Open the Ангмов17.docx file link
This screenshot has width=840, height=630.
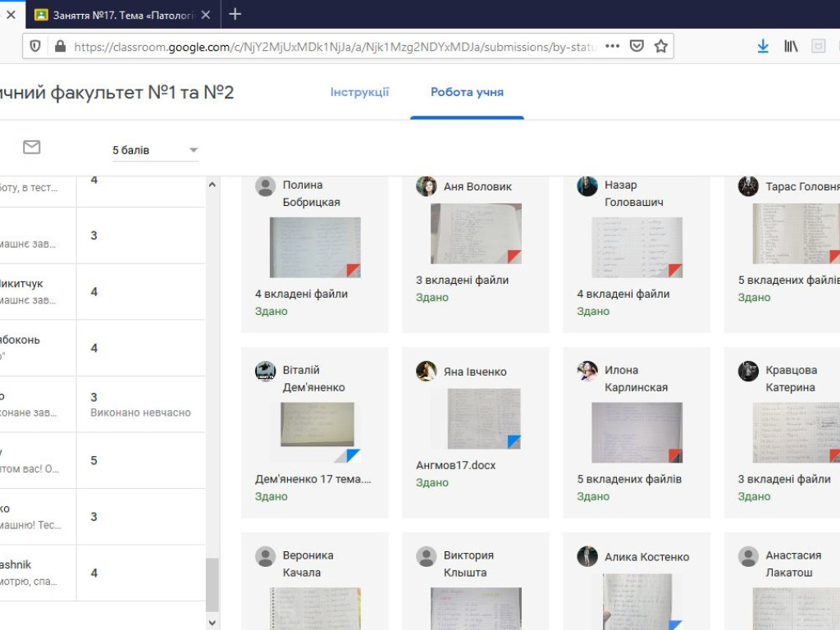point(456,465)
